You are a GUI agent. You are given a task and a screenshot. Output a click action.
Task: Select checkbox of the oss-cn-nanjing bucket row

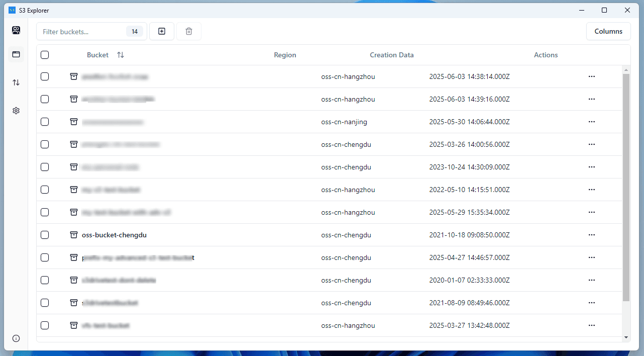click(45, 122)
